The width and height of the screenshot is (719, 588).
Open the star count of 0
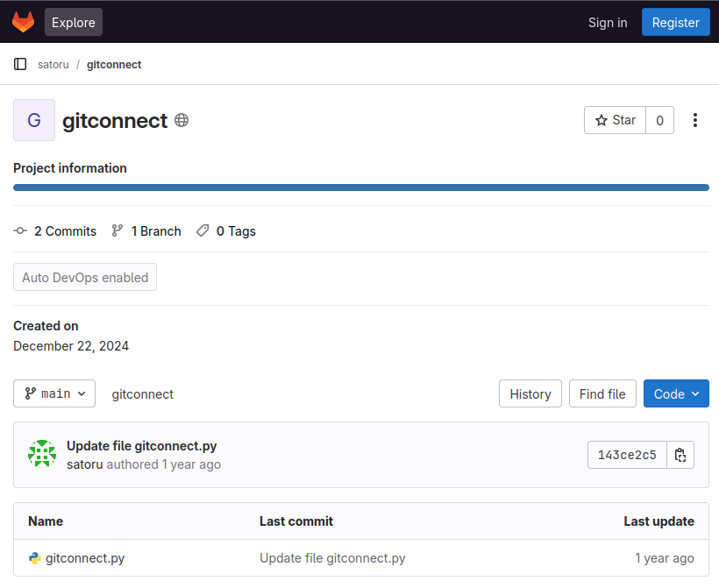click(x=659, y=120)
